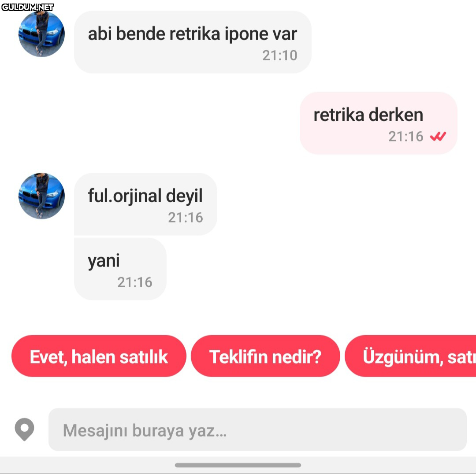Focus the 'Mesajını buraya yaz...' field
476x474 pixels.
257,430
